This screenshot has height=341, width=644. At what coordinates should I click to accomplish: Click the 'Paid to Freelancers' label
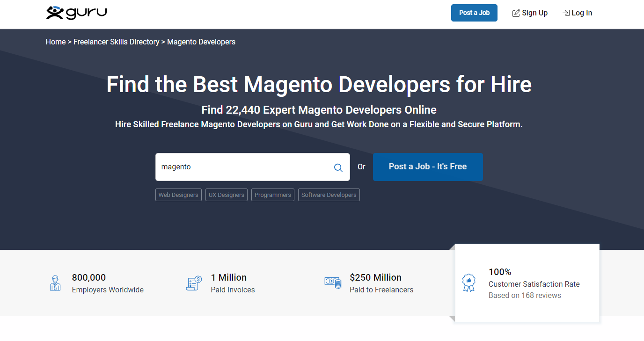[x=381, y=290]
